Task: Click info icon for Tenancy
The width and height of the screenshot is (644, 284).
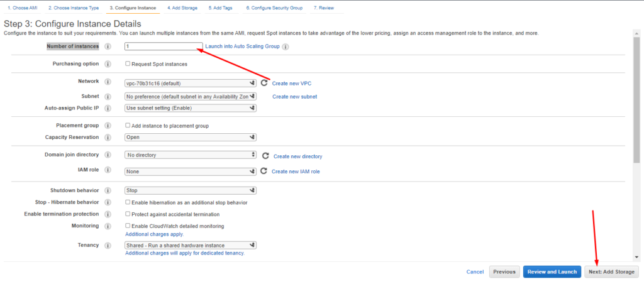Action: coord(108,246)
